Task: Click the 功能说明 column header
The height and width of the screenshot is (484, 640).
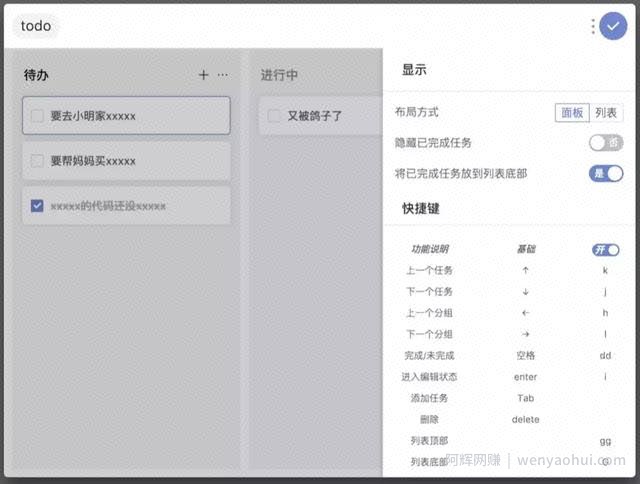Action: tap(429, 249)
